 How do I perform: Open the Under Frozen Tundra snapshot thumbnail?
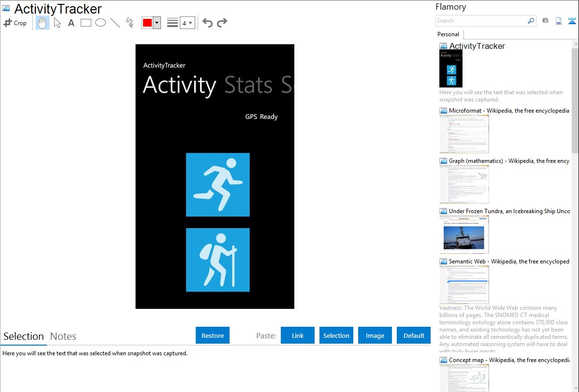(464, 234)
